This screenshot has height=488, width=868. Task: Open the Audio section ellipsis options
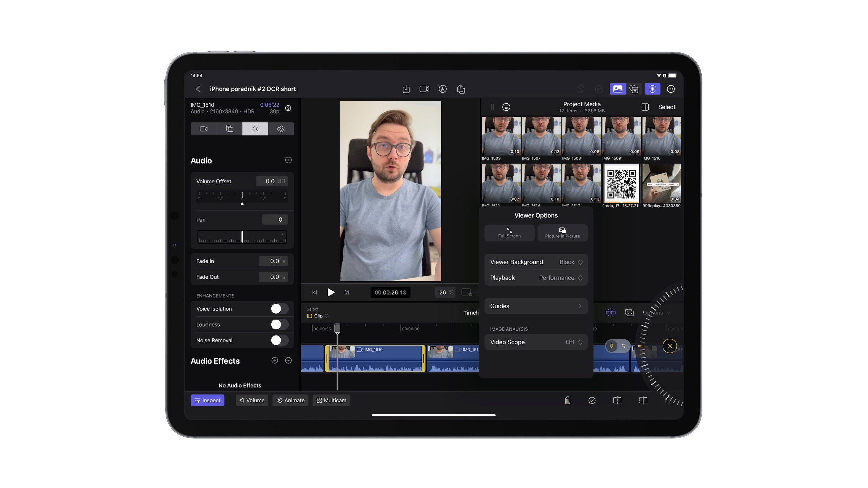[x=288, y=160]
